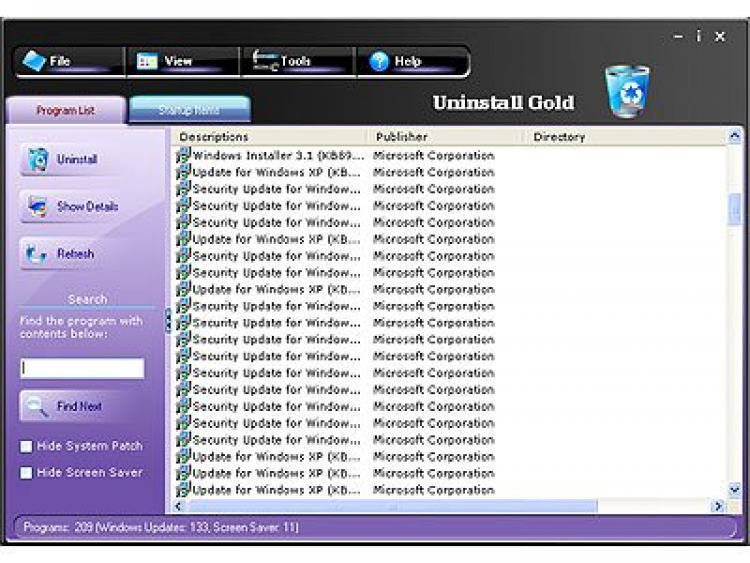This screenshot has height=563, width=750.
Task: Click the info button in title bar
Action: (699, 36)
